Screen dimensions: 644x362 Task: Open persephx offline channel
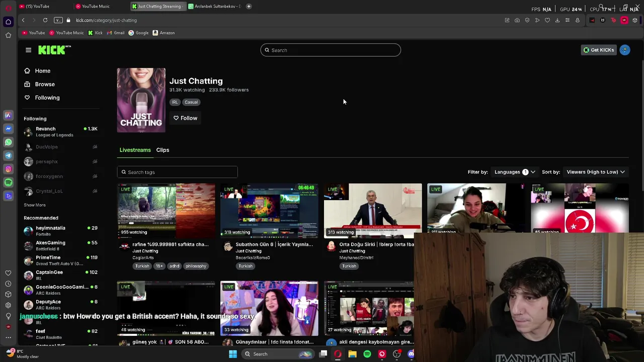(x=60, y=161)
